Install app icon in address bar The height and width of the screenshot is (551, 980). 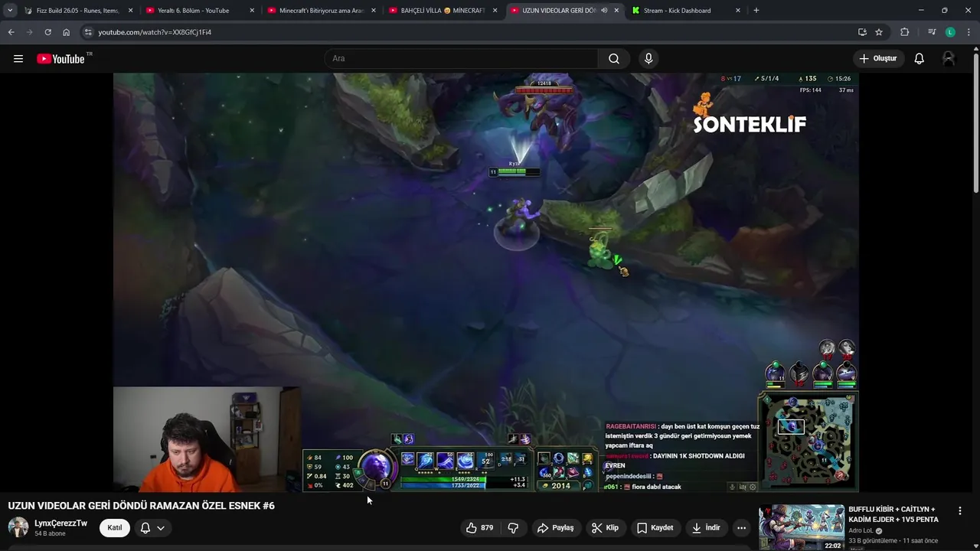click(x=862, y=32)
